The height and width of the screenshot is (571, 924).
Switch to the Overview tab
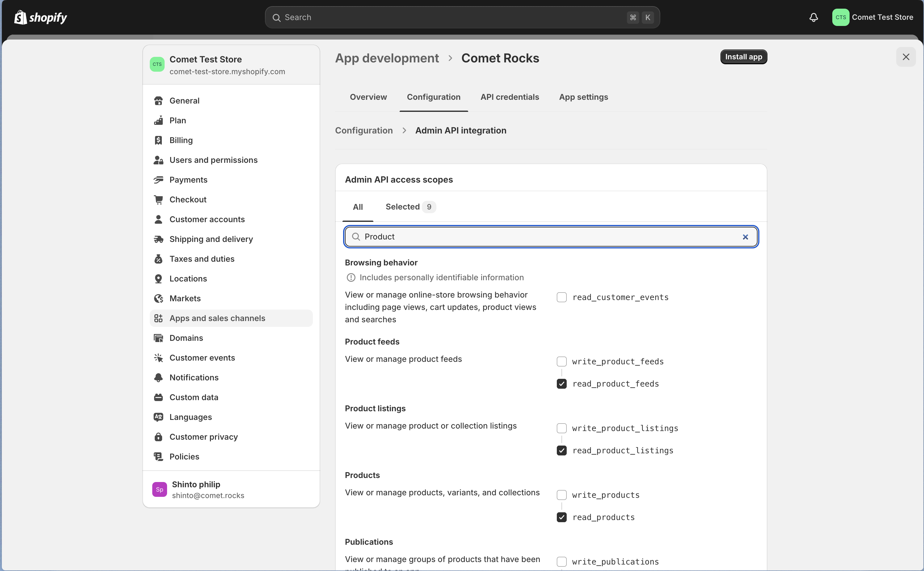(x=368, y=97)
